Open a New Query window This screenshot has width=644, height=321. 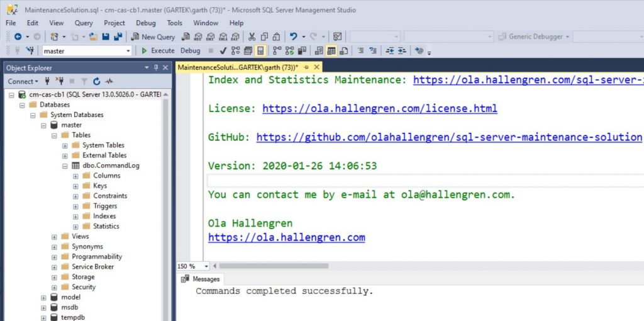[x=153, y=37]
